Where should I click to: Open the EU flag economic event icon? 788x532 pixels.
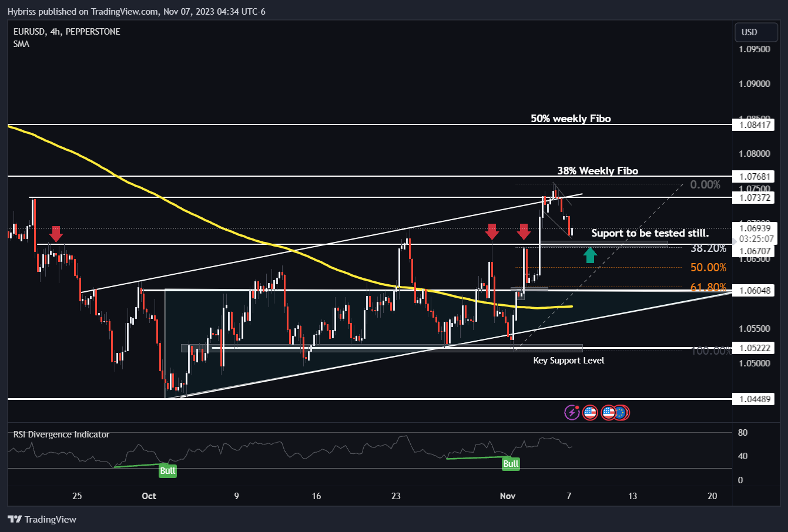coord(622,413)
